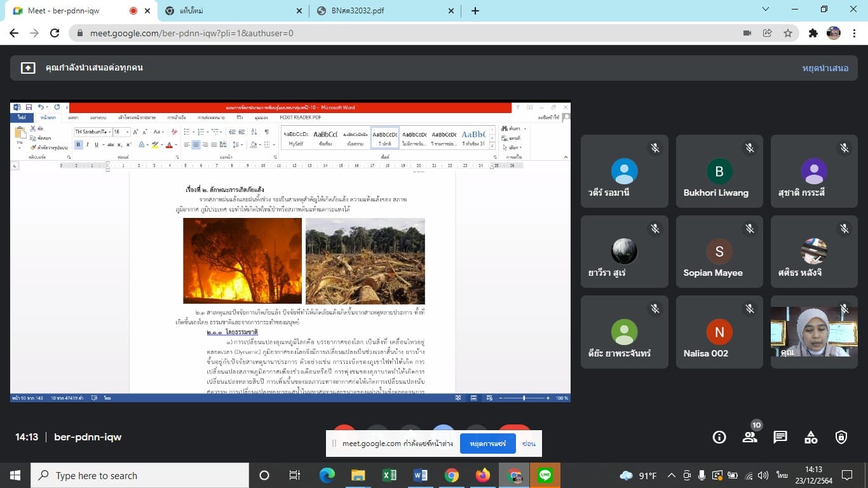The height and width of the screenshot is (488, 868).
Task: Open the chat with everyone icon
Action: pyautogui.click(x=780, y=437)
